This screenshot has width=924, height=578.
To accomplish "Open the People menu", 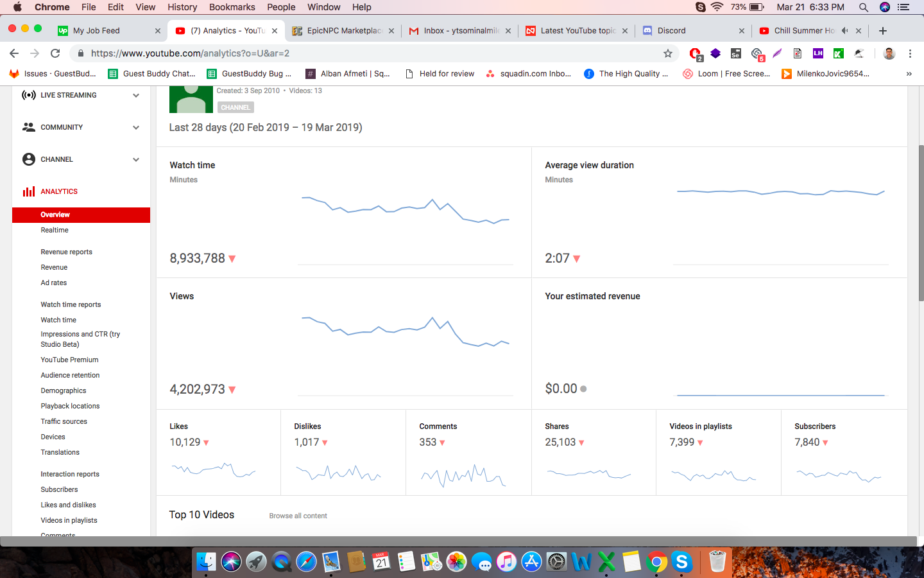I will tap(281, 7).
